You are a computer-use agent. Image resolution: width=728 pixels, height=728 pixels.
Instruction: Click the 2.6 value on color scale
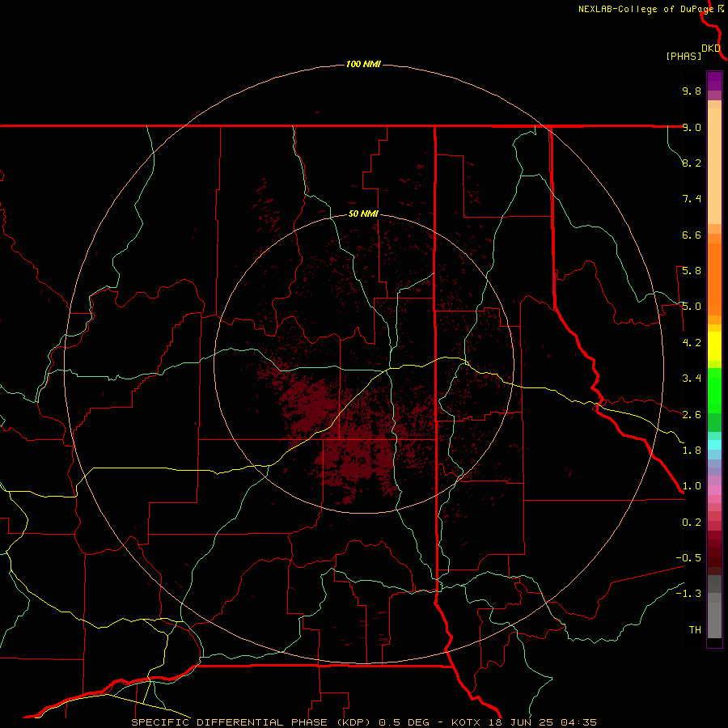click(x=692, y=415)
